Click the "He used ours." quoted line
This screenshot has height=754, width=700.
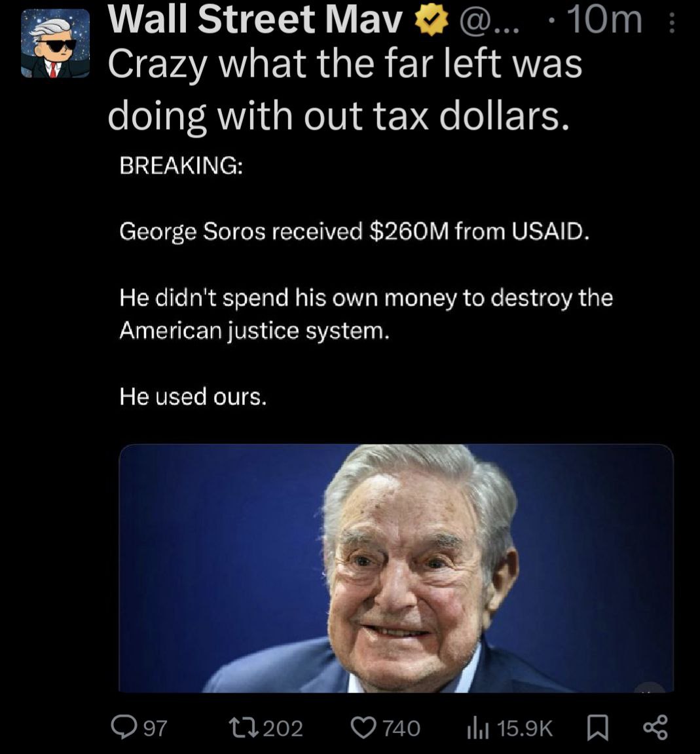pos(193,396)
